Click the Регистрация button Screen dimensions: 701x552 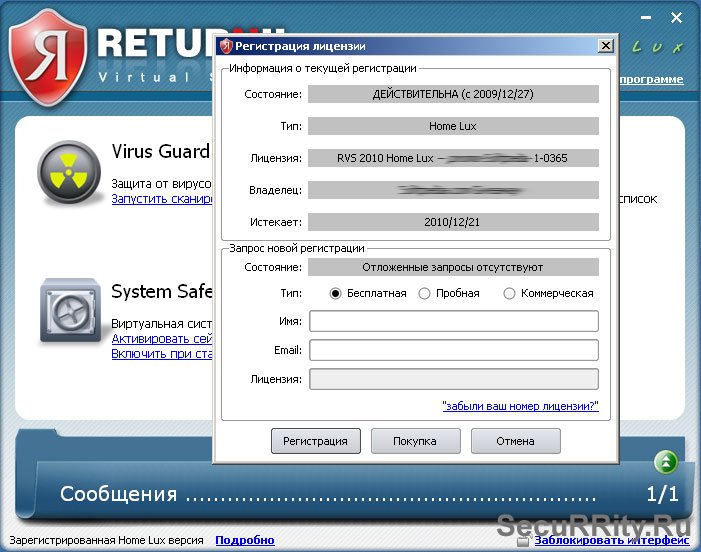click(316, 441)
